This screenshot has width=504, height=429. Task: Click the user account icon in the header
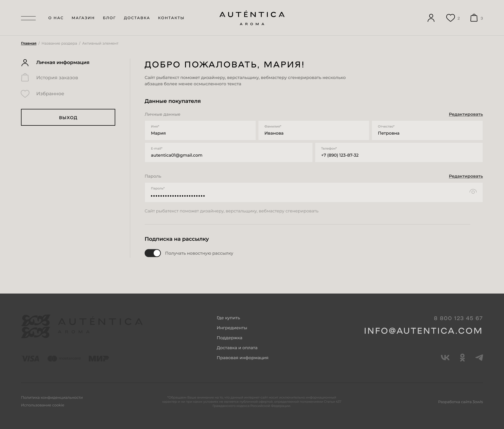pyautogui.click(x=431, y=18)
